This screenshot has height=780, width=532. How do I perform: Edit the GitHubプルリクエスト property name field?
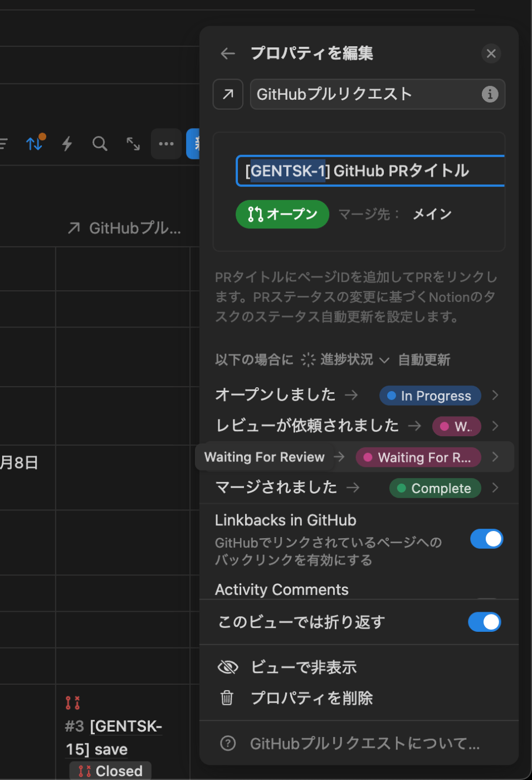point(377,94)
